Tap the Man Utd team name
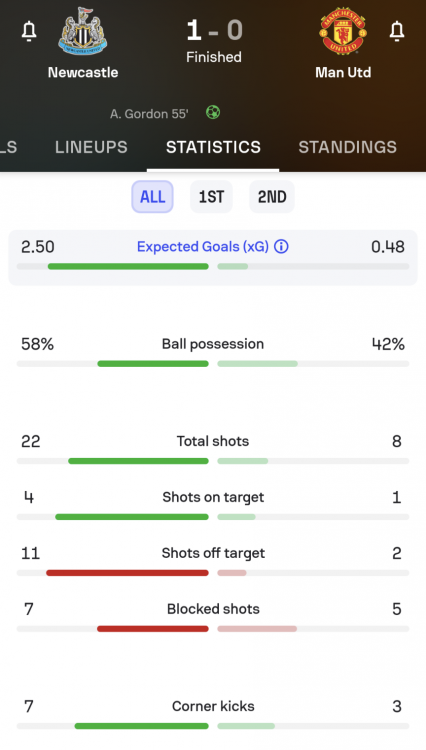This screenshot has width=426, height=750. point(343,72)
